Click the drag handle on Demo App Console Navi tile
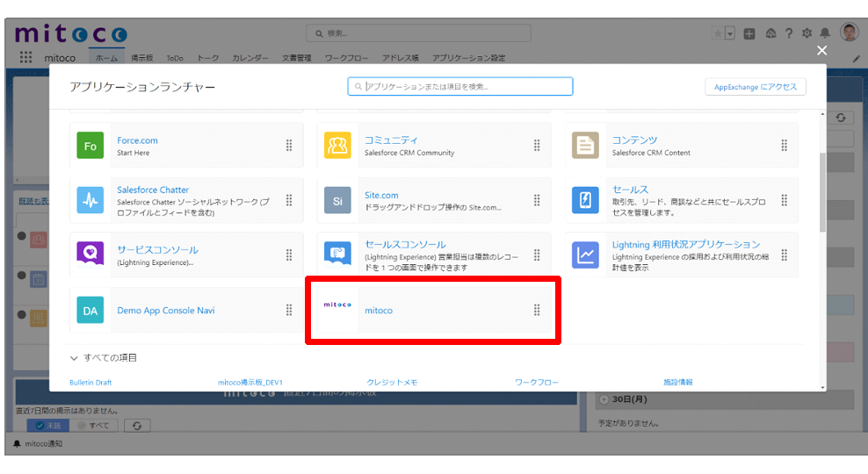 click(x=289, y=310)
